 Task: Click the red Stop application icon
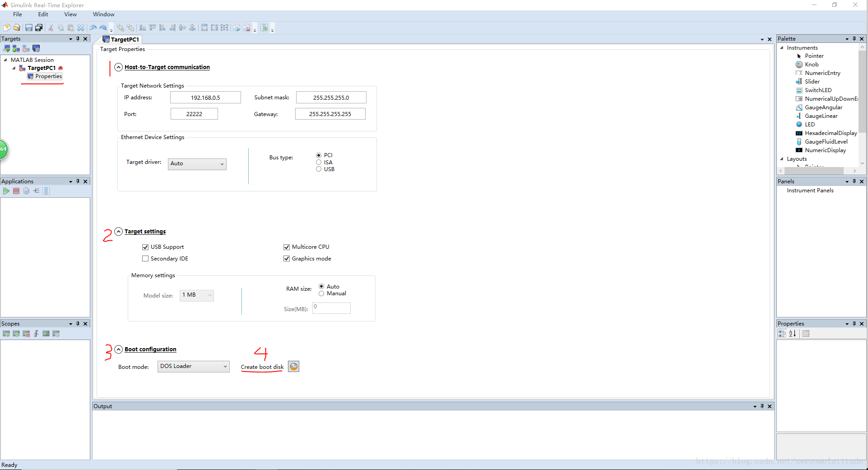(16, 191)
